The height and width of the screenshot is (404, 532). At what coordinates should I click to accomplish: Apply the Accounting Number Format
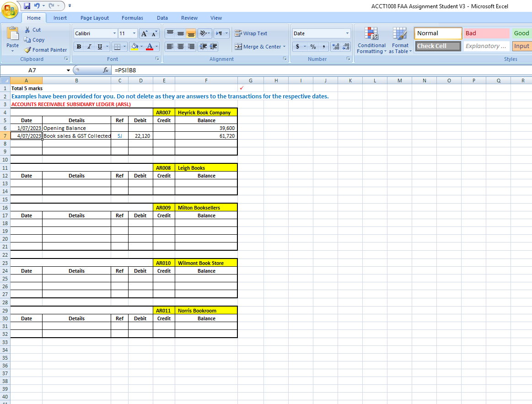pyautogui.click(x=298, y=46)
